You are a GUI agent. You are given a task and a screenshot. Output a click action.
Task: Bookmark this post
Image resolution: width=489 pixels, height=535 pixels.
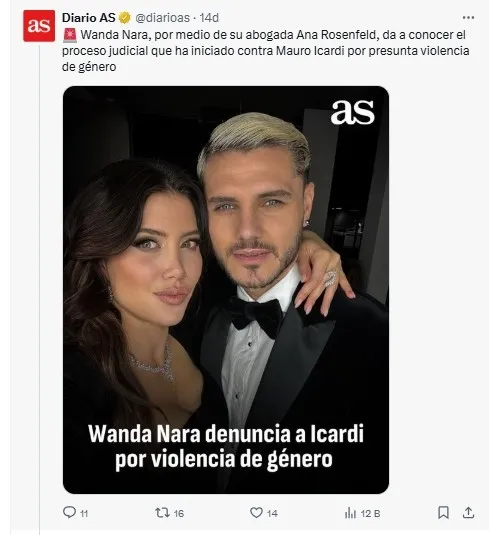tap(443, 512)
